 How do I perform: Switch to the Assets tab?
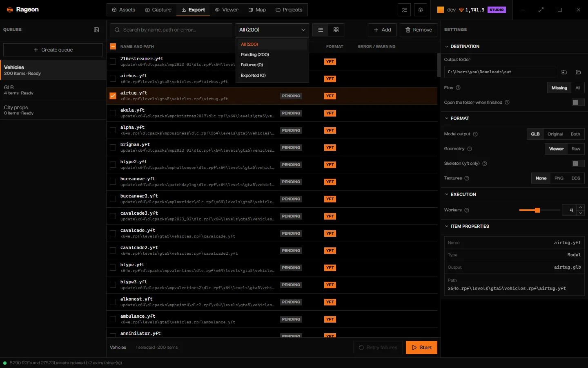[124, 10]
